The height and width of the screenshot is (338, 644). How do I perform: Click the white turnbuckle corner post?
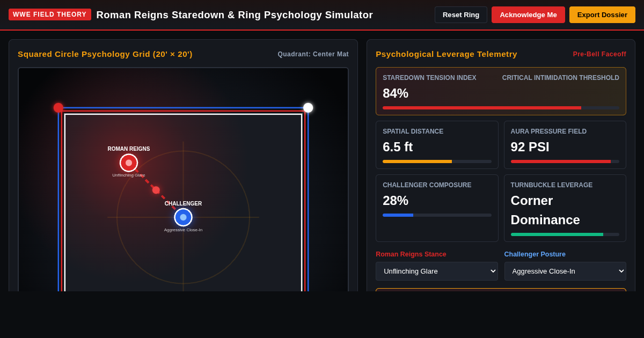point(308,108)
